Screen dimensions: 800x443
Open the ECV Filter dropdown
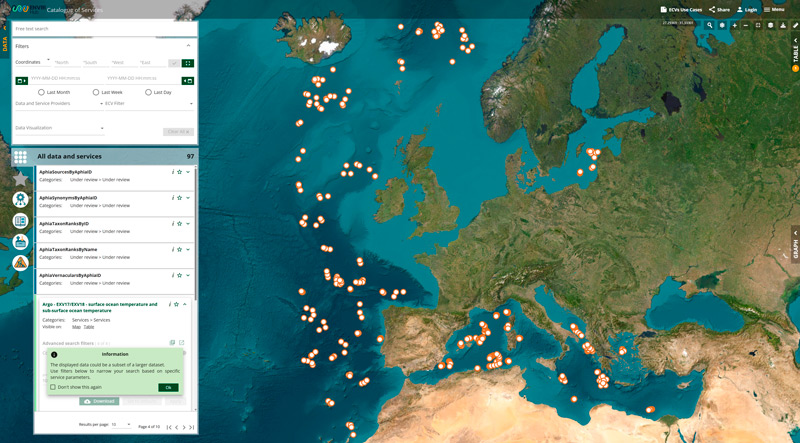pyautogui.click(x=149, y=104)
